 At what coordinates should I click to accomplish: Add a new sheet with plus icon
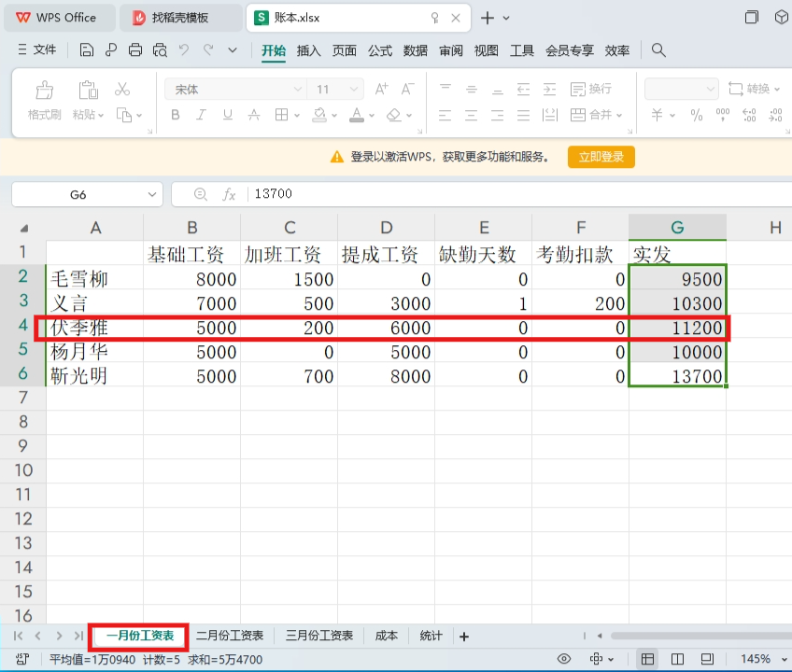point(464,637)
